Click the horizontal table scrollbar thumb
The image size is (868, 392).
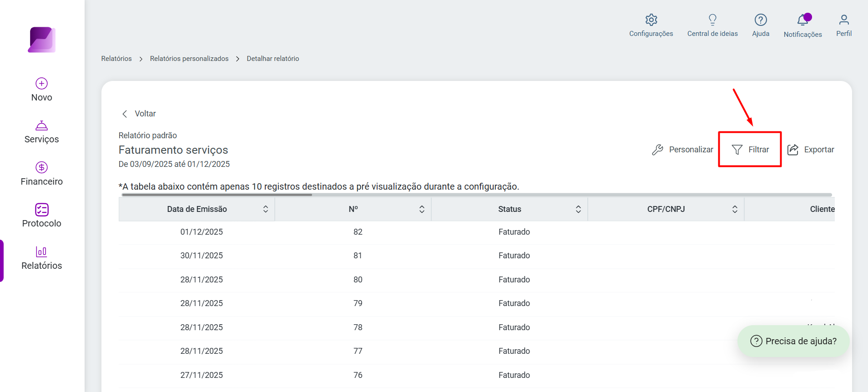point(217,195)
